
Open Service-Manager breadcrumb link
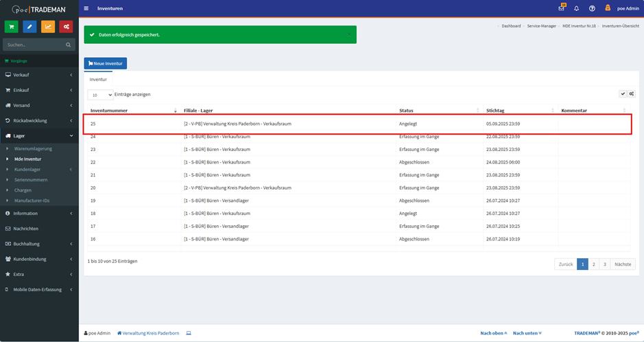[541, 26]
